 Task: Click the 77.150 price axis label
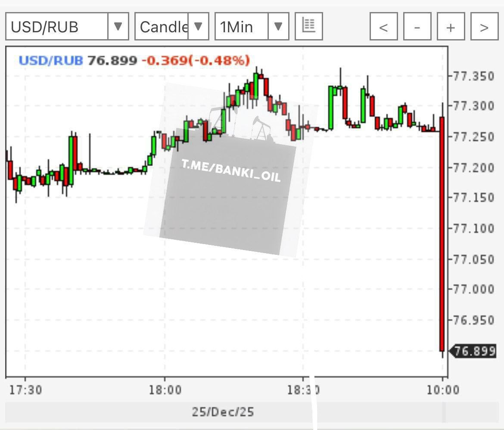point(473,198)
